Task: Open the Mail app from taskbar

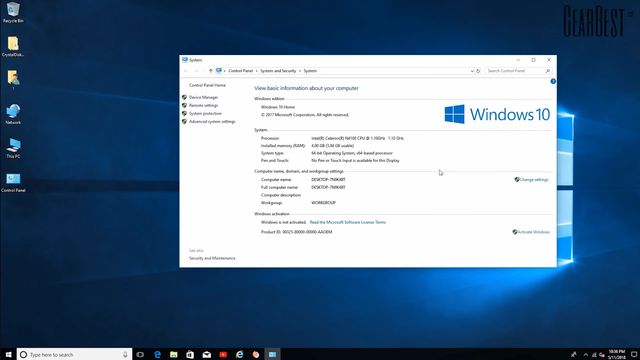Action: coord(207,354)
